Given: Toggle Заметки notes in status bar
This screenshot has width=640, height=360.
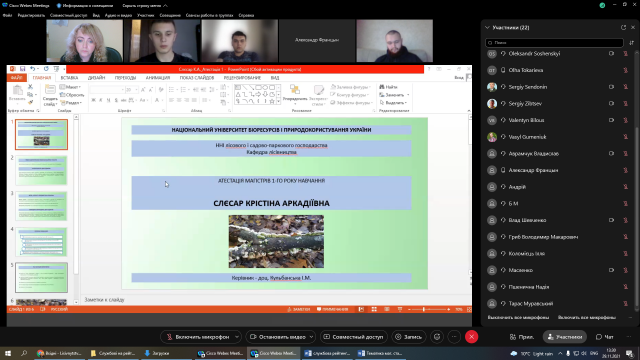Looking at the screenshot, I should click(x=298, y=309).
